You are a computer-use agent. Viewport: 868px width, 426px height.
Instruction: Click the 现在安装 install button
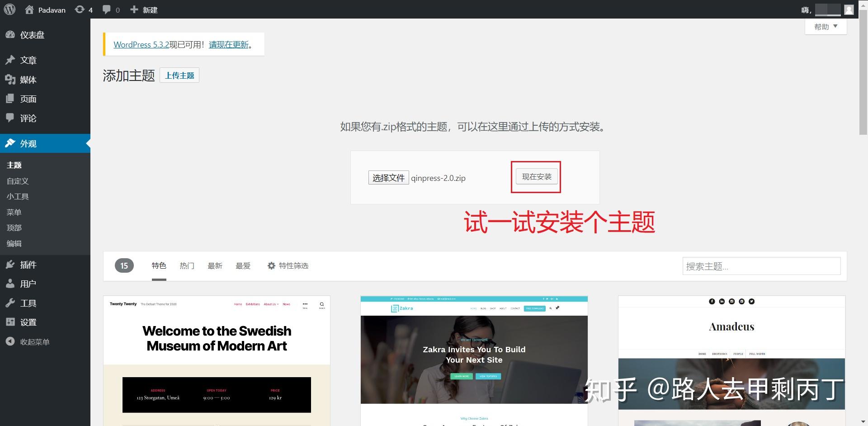tap(536, 177)
